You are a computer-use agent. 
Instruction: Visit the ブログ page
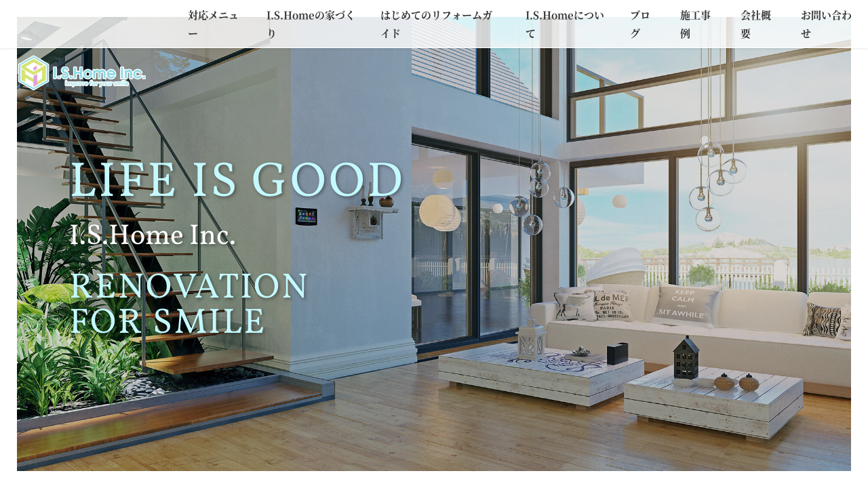(640, 24)
